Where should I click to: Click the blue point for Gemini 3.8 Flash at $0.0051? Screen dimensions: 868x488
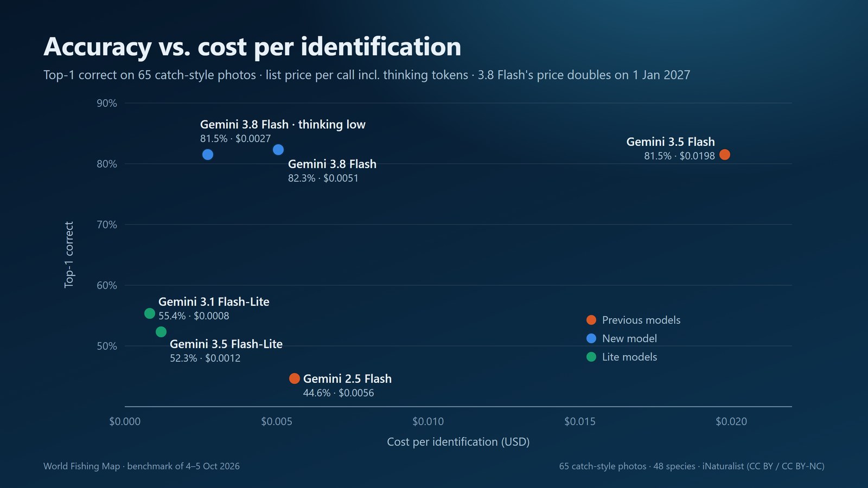pos(278,150)
